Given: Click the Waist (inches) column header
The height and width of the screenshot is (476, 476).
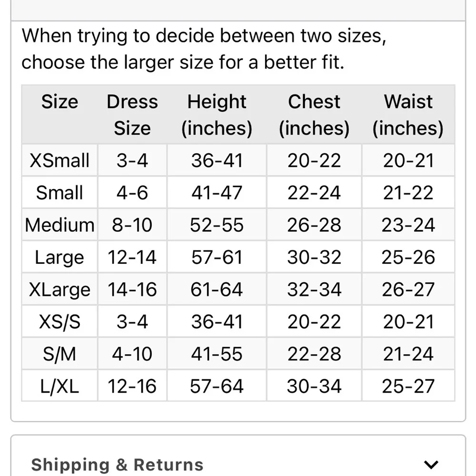Looking at the screenshot, I should pyautogui.click(x=408, y=114).
